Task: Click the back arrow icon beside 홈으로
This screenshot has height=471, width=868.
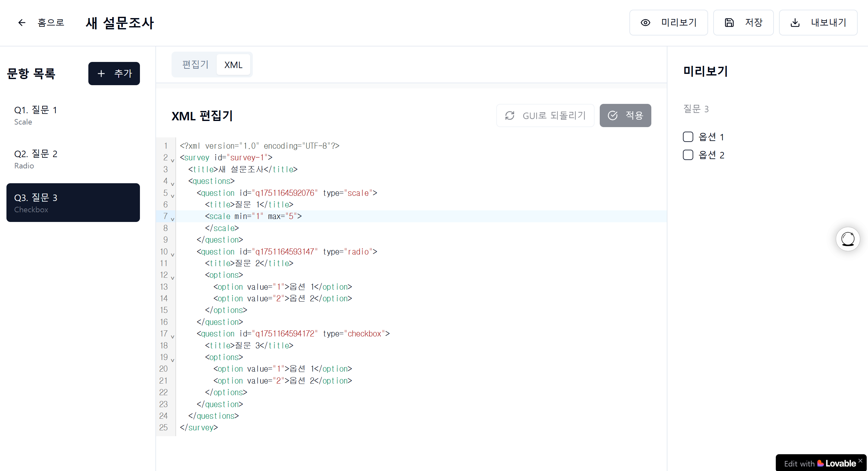Action: 22,23
